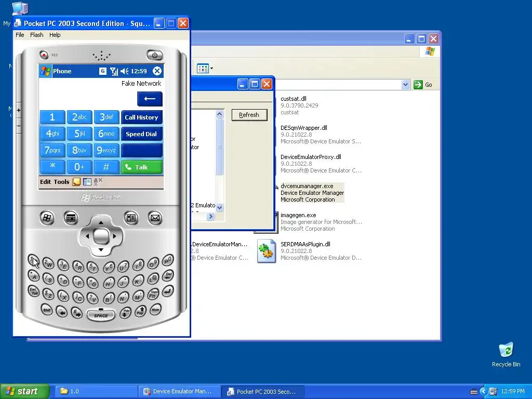Image resolution: width=532 pixels, height=399 pixels.
Task: Click the Windows start button
Action: pos(24,392)
